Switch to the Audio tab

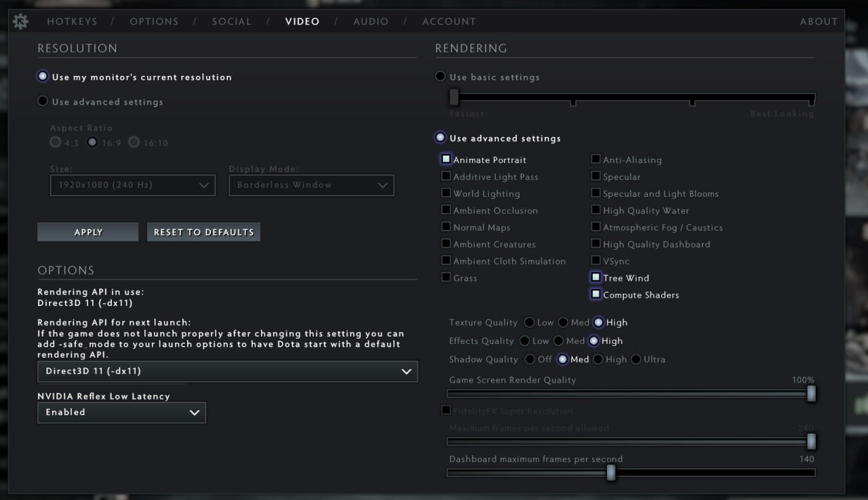tap(370, 22)
